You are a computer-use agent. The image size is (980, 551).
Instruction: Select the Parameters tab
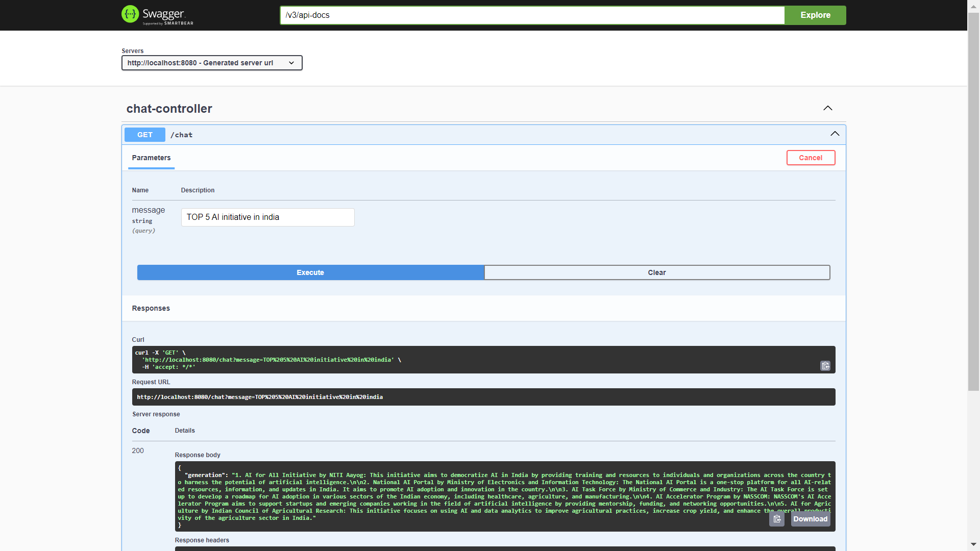[151, 158]
